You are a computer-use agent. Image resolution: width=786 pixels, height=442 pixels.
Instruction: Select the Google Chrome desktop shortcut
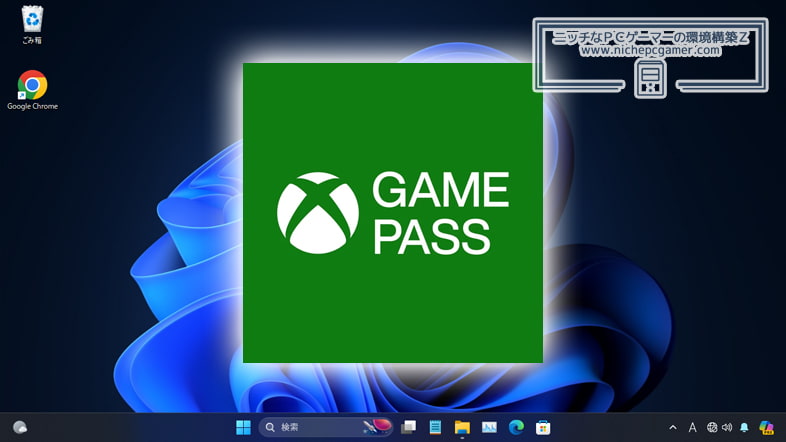[32, 90]
